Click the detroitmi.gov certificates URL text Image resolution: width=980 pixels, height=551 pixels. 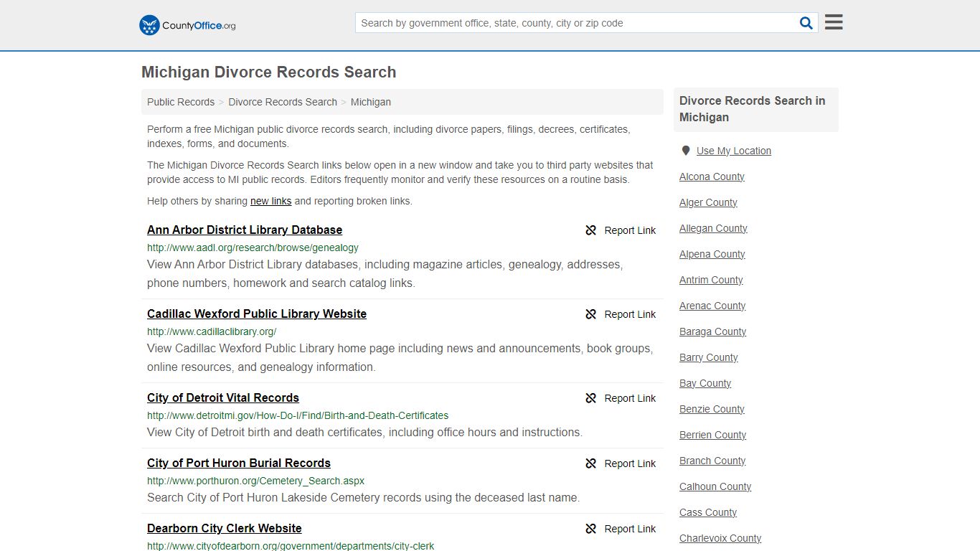298,415
